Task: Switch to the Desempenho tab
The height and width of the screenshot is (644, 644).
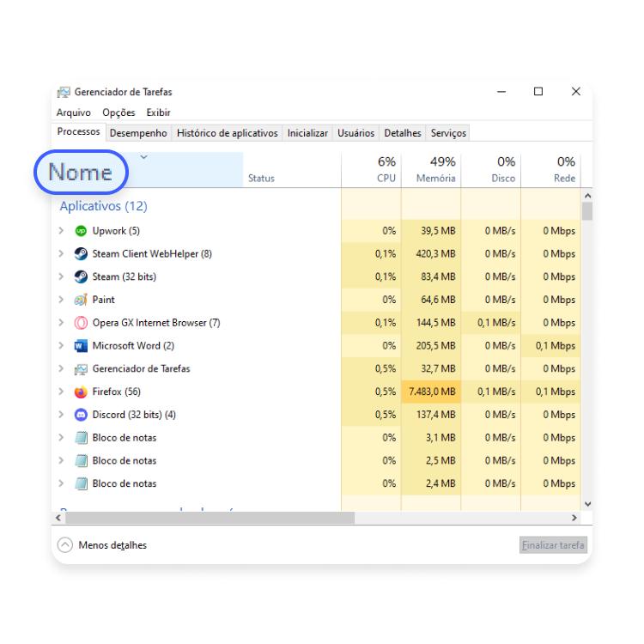Action: click(138, 133)
